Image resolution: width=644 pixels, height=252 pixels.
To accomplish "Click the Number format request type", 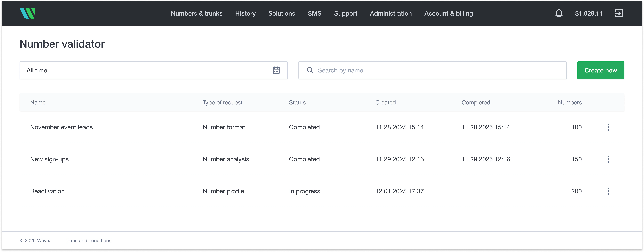I will 223,127.
